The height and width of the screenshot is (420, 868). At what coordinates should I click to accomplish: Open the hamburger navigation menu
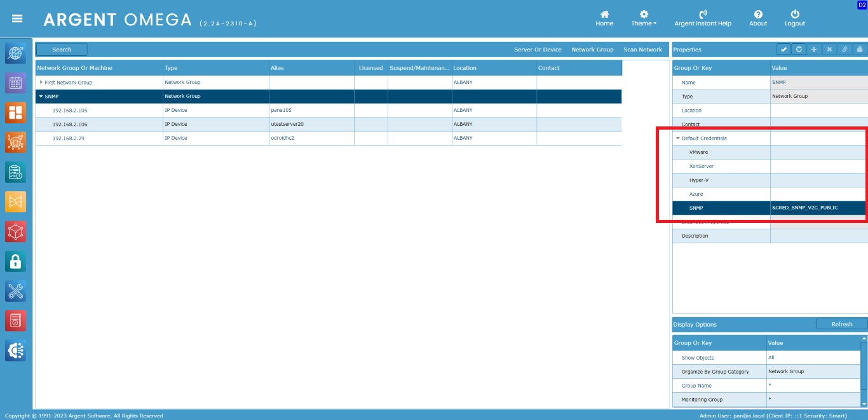(x=17, y=18)
